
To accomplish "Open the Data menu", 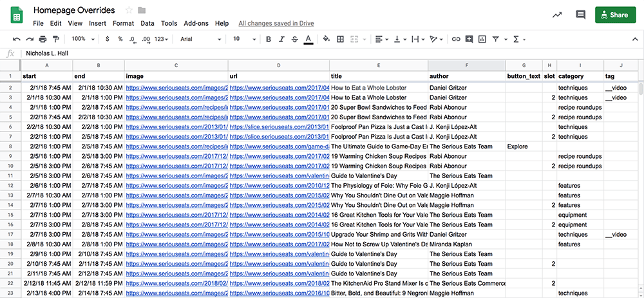I will coord(147,23).
